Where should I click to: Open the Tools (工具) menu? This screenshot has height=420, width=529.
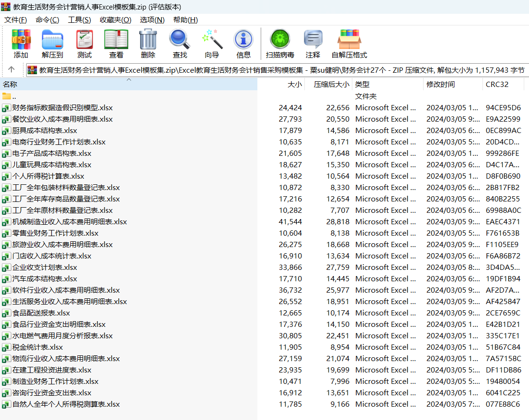coord(79,19)
